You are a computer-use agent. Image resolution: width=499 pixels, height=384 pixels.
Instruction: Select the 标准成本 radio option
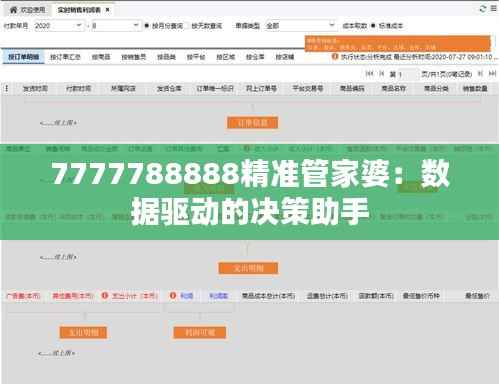tap(373, 26)
